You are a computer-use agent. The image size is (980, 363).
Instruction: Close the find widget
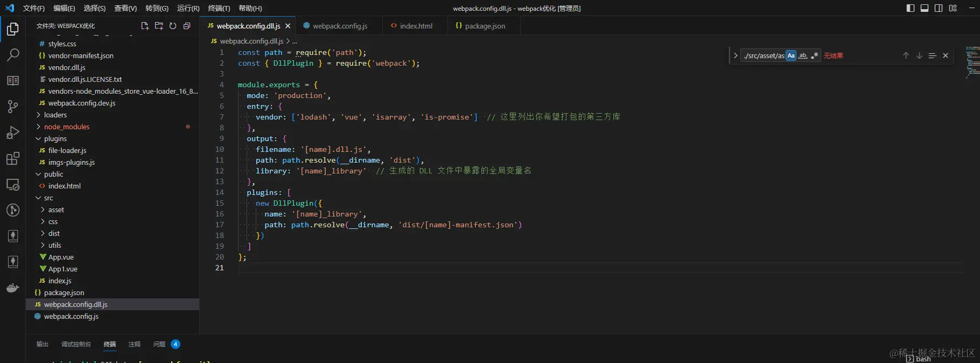click(x=946, y=55)
